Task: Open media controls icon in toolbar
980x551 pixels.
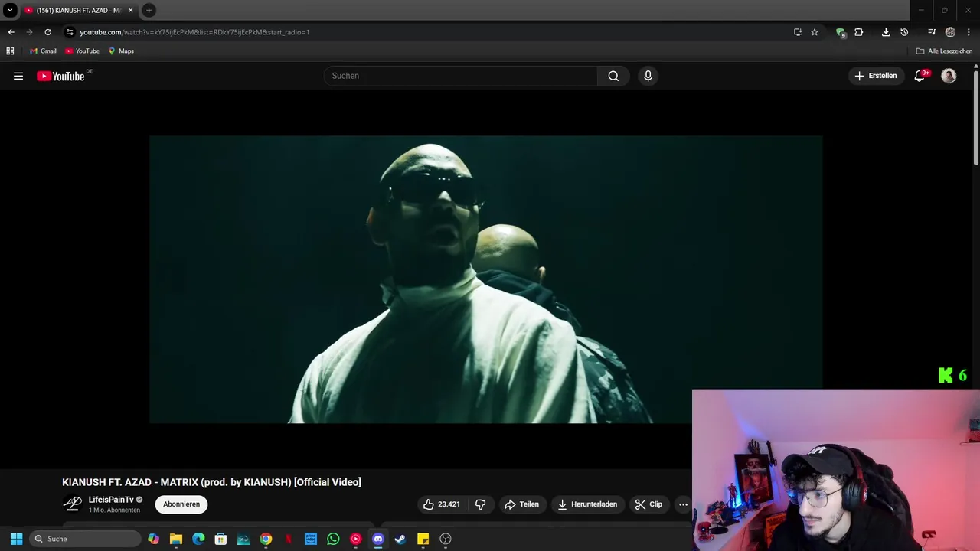Action: (932, 32)
